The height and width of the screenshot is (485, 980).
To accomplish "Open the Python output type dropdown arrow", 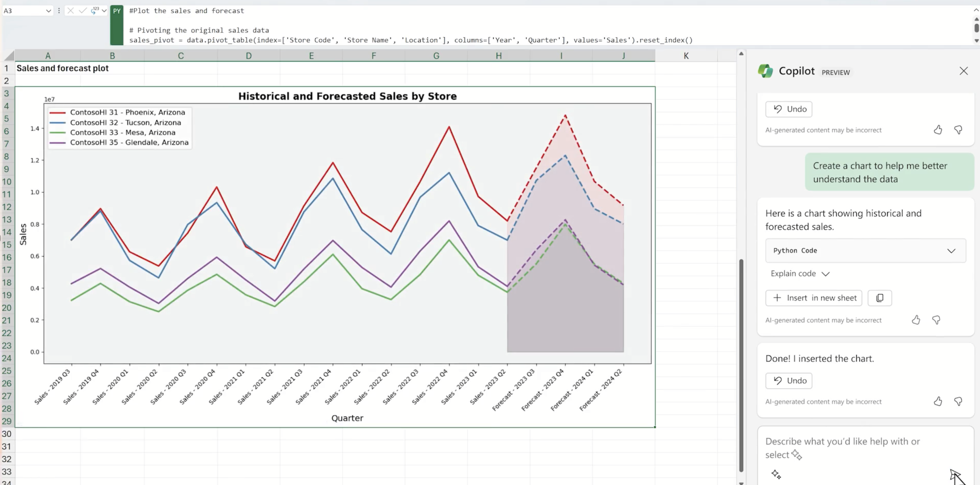I will tap(104, 11).
